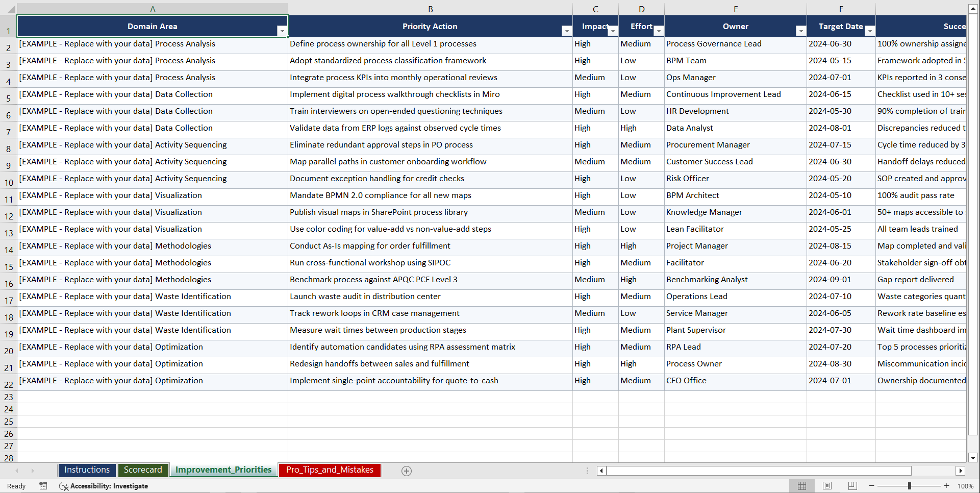Click the New Sheet plus icon
980x493 pixels.
406,471
